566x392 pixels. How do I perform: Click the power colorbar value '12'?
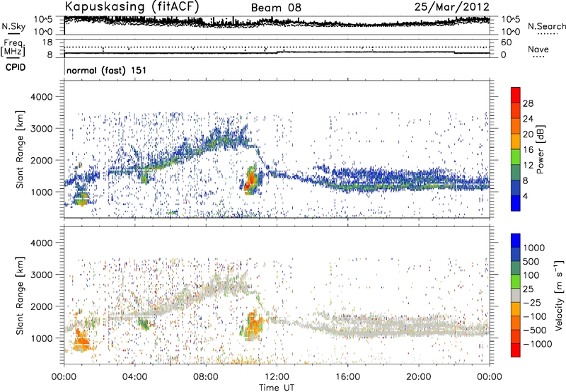click(x=528, y=166)
